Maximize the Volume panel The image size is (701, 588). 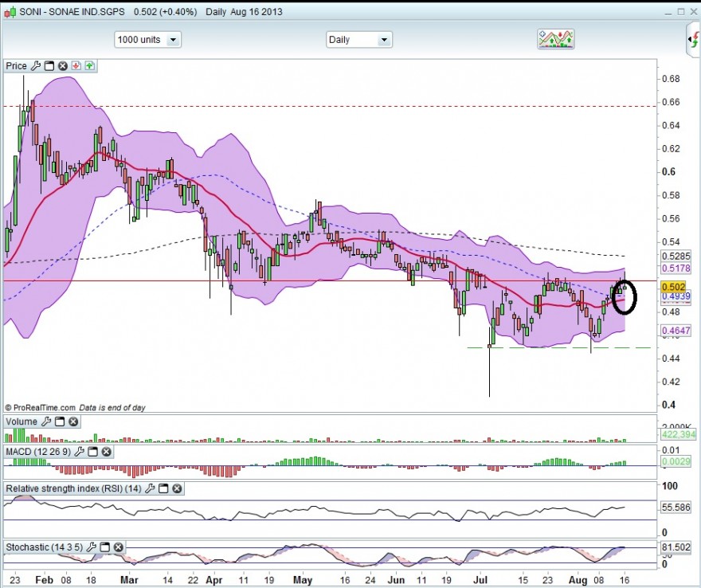(x=60, y=421)
